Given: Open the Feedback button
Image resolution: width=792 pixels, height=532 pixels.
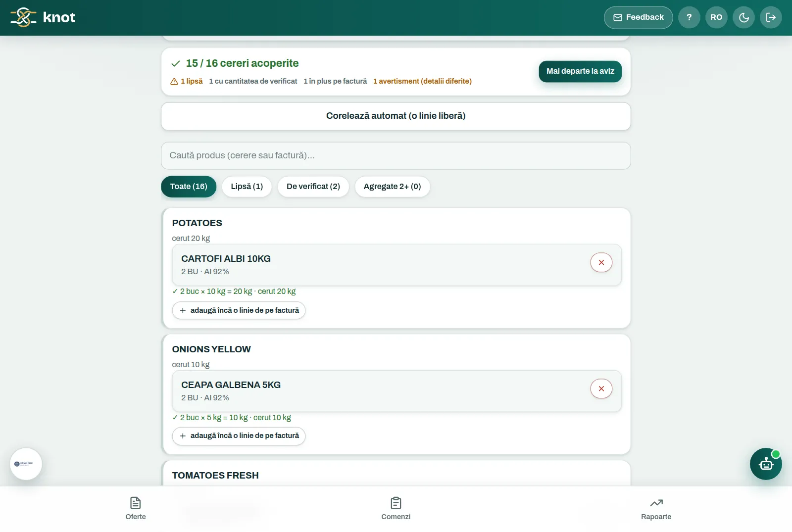Looking at the screenshot, I should point(638,17).
